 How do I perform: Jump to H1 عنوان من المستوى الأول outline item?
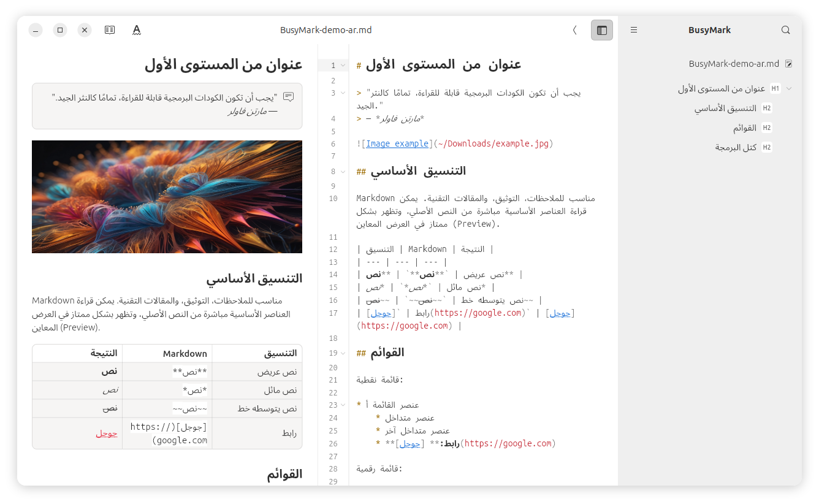(x=722, y=88)
